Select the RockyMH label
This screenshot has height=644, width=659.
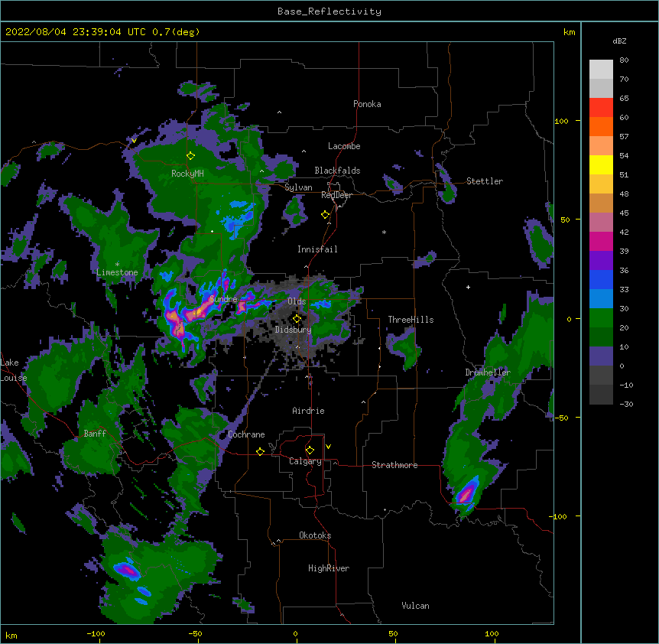coord(187,174)
